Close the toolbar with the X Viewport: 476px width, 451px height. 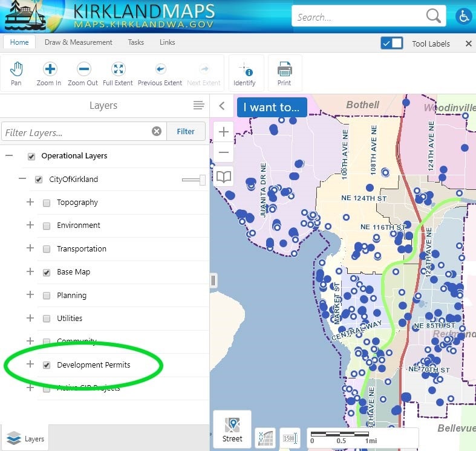[468, 44]
